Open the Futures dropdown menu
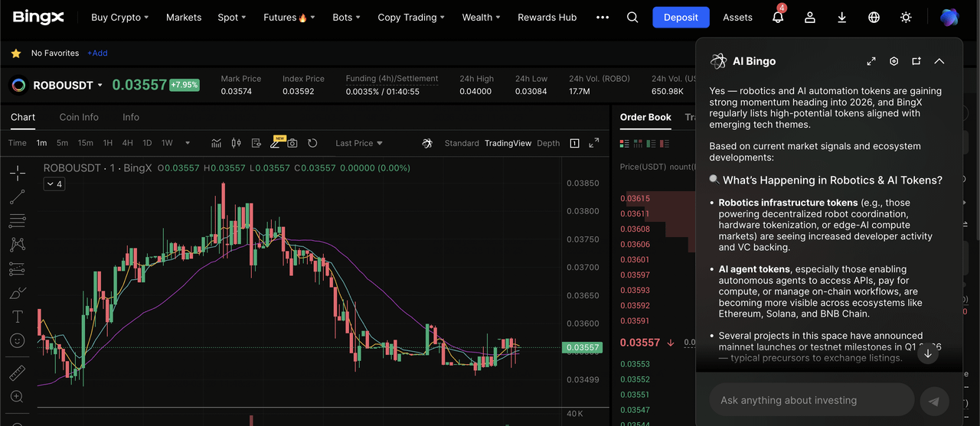 point(289,17)
